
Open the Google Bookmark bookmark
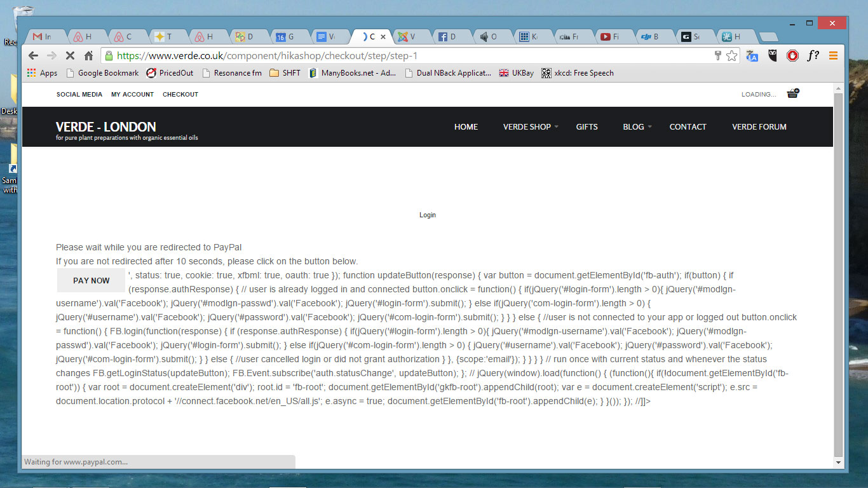point(102,73)
